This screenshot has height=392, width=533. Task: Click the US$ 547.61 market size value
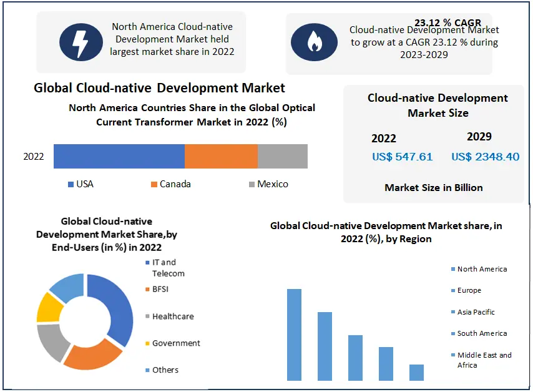pyautogui.click(x=402, y=157)
